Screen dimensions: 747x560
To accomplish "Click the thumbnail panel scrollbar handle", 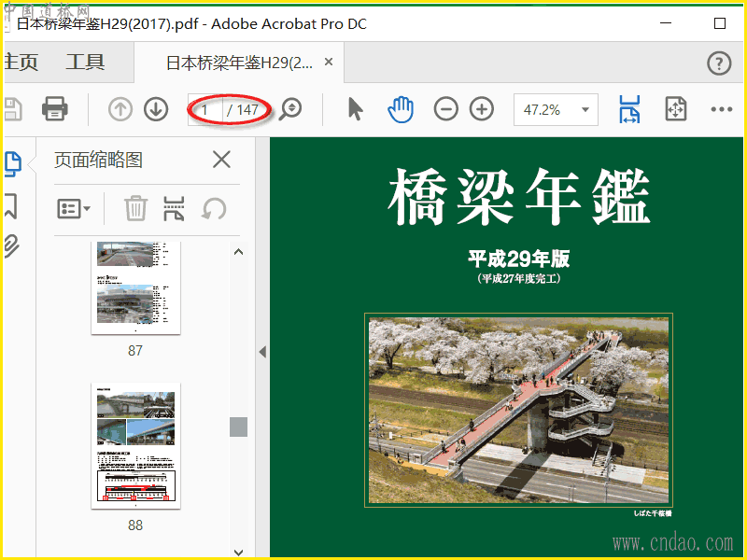I will pyautogui.click(x=238, y=427).
